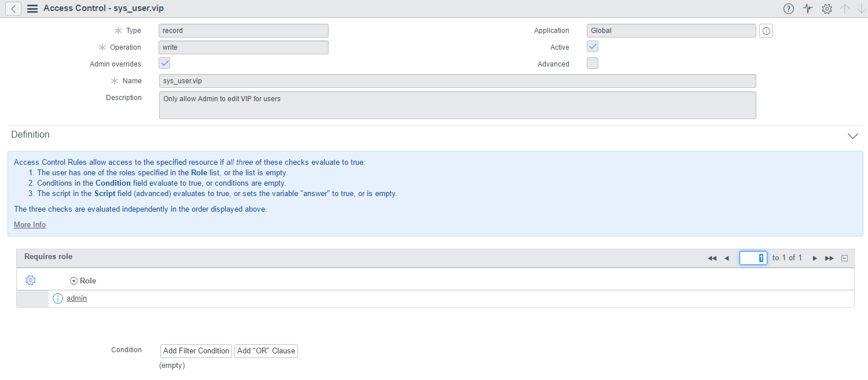The image size is (868, 380).
Task: Click the back arrow button in header
Action: (x=13, y=9)
